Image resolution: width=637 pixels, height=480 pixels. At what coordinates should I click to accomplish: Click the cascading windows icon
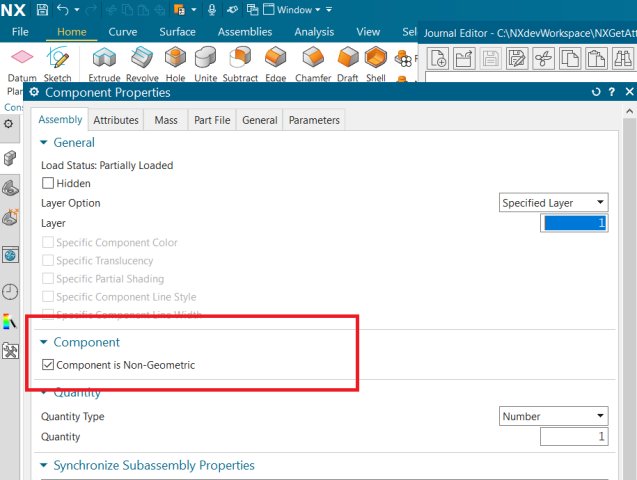tap(252, 9)
